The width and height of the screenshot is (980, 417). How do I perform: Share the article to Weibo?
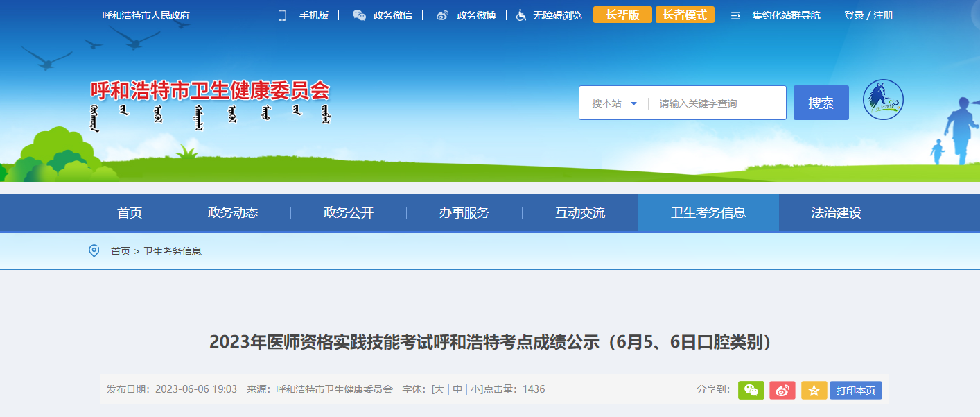pyautogui.click(x=782, y=391)
